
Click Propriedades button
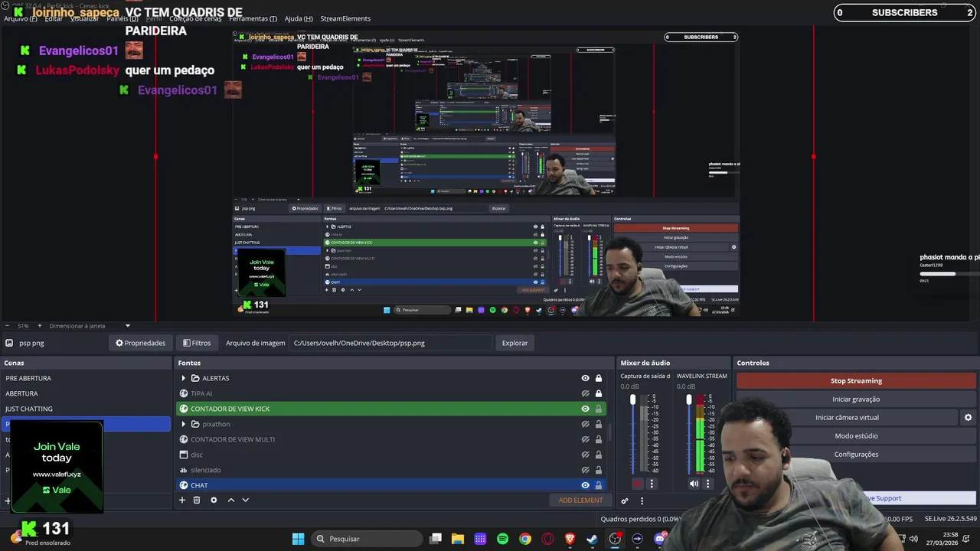click(141, 343)
